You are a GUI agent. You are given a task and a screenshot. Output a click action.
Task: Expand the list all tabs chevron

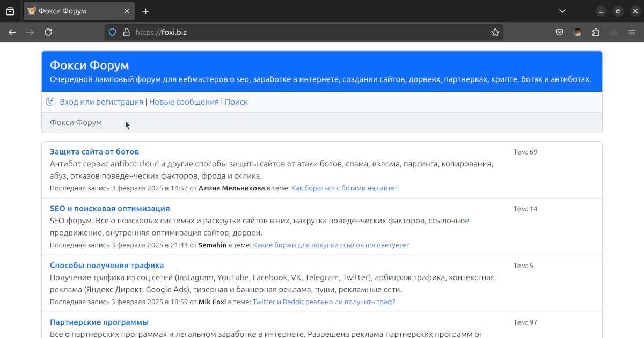pos(562,11)
